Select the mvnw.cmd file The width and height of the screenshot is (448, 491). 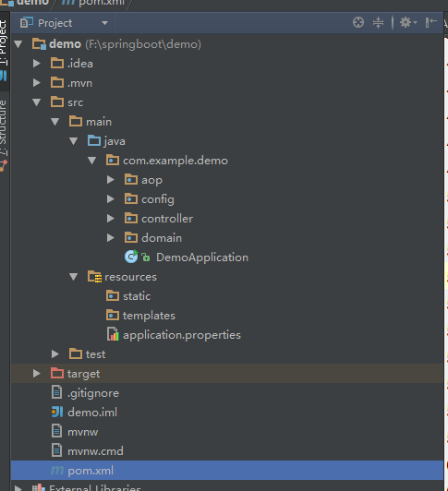point(95,451)
